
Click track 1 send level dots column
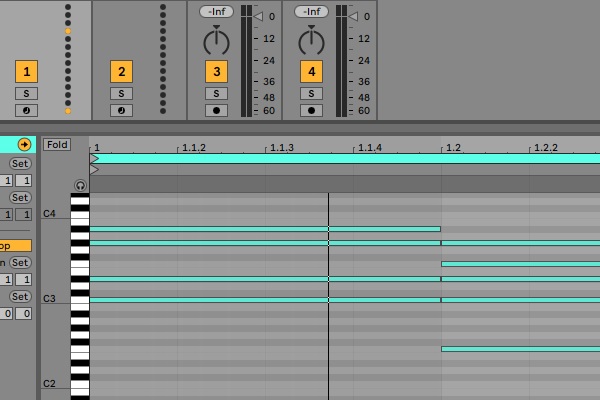pyautogui.click(x=68, y=59)
